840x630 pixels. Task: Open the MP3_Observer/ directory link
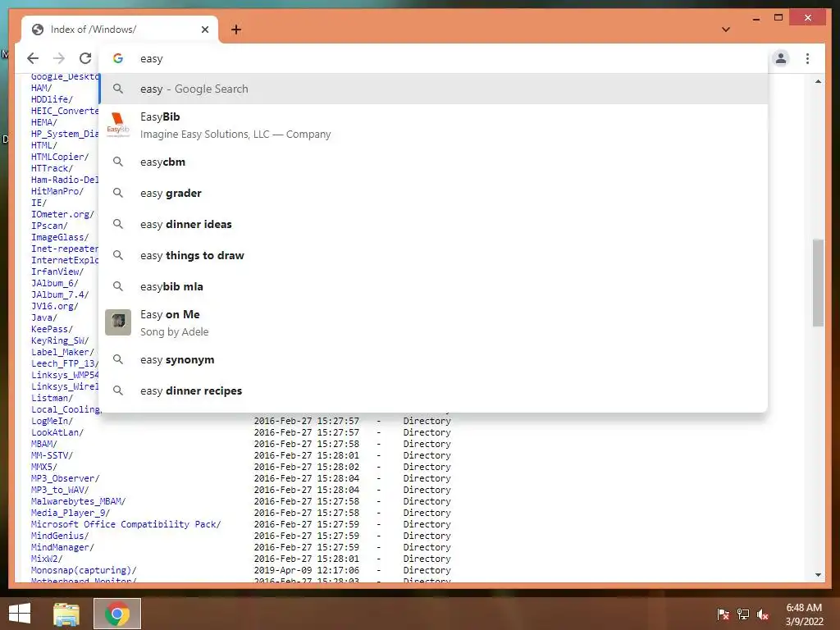[x=66, y=478]
